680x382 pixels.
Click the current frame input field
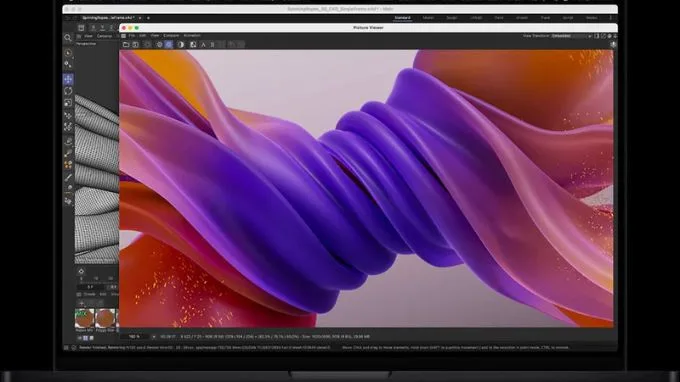point(90,287)
